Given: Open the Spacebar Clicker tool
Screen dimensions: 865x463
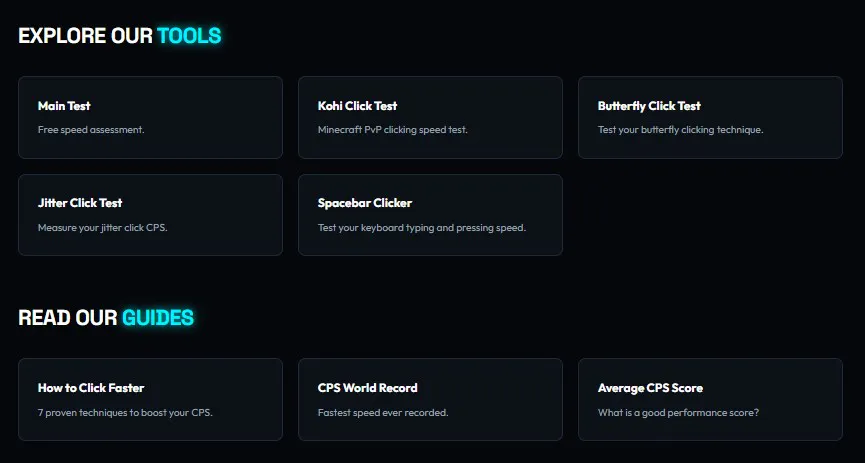Looking at the screenshot, I should pyautogui.click(x=430, y=215).
